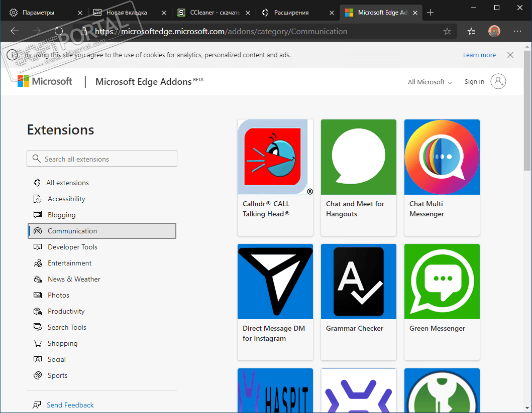The width and height of the screenshot is (532, 413).
Task: Click the Microsoft logo
Action: click(45, 81)
